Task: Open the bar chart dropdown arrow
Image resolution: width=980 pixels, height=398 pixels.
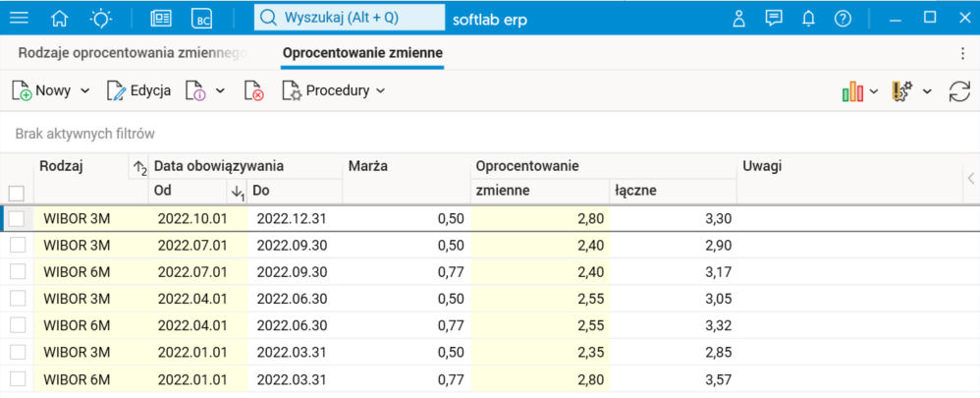Action: (874, 91)
